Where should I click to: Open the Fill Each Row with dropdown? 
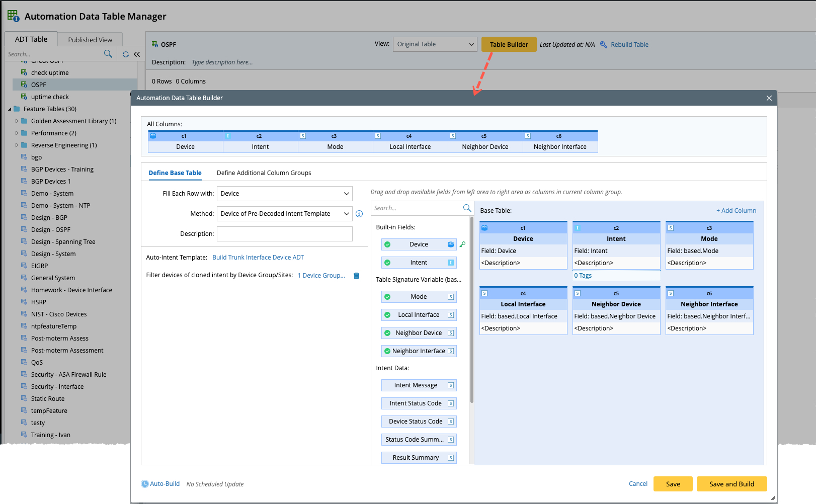pos(284,194)
